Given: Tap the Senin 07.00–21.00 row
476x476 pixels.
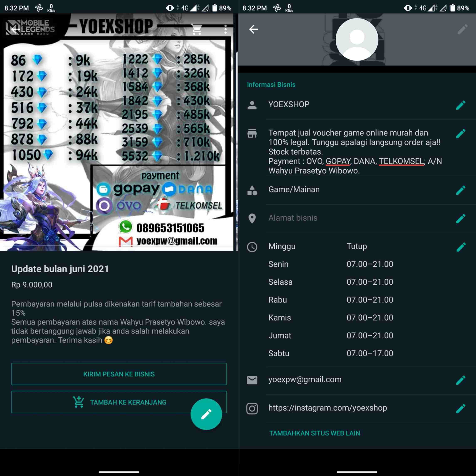Looking at the screenshot, I should pos(331,264).
